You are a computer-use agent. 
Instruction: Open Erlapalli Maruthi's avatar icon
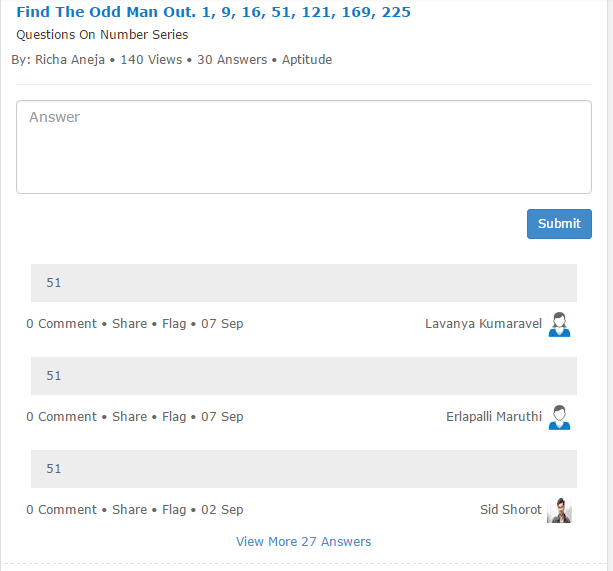559,417
